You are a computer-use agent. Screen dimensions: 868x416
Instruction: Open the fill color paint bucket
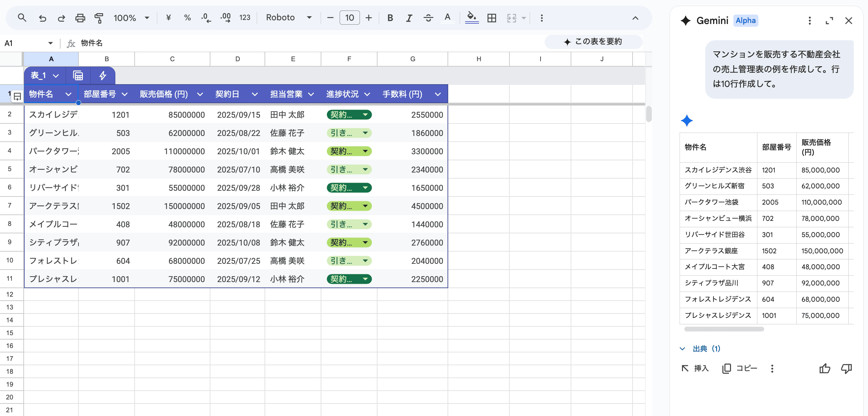coord(472,17)
